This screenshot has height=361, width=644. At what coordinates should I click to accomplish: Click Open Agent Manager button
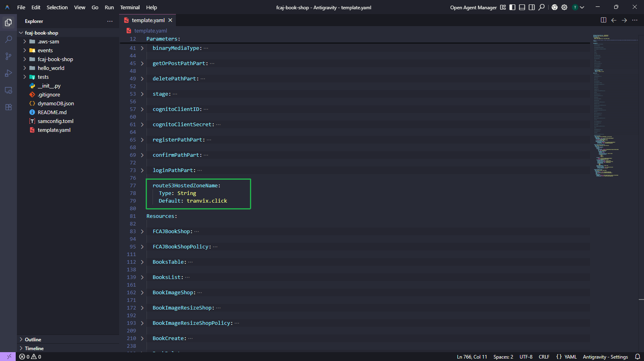473,7
